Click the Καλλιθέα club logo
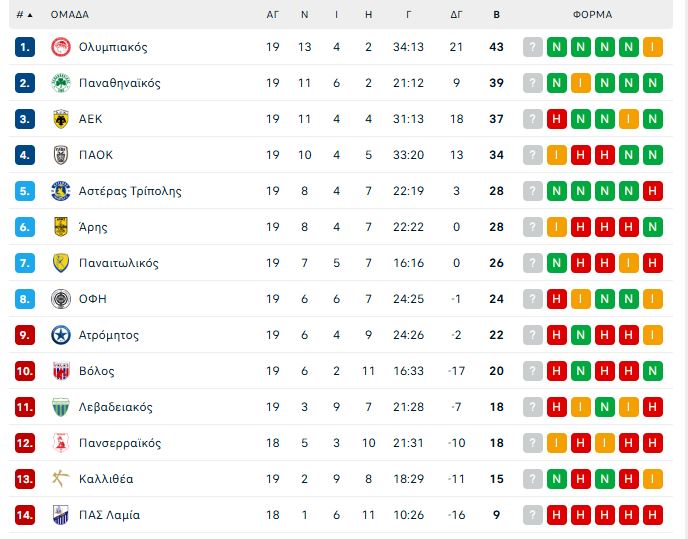Screen dimensions: 688x539 pos(60,479)
